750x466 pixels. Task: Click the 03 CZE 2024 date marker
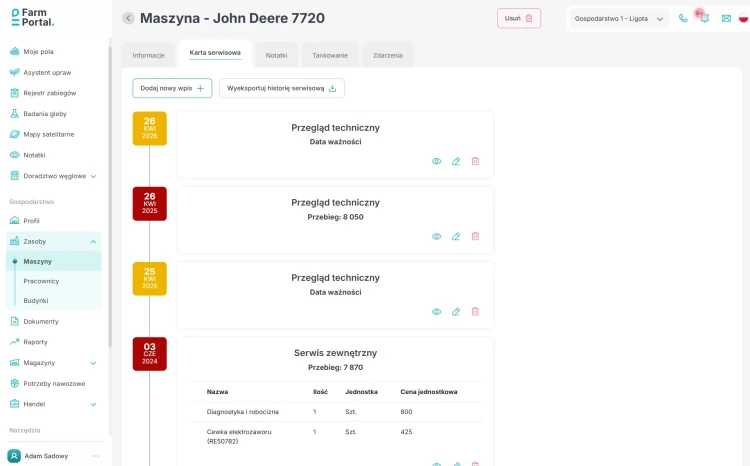click(x=150, y=354)
